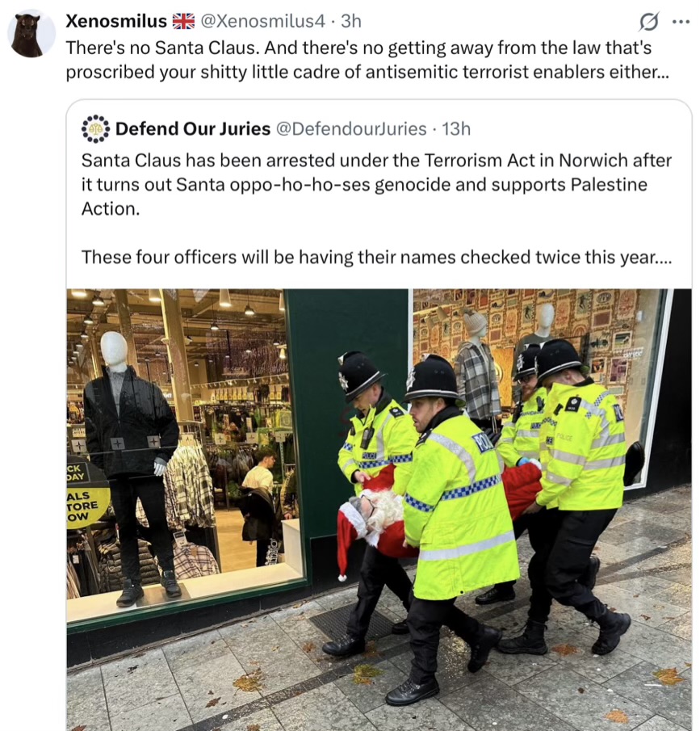Click the yellow sale sign in photo
This screenshot has width=700, height=731.
coord(86,506)
